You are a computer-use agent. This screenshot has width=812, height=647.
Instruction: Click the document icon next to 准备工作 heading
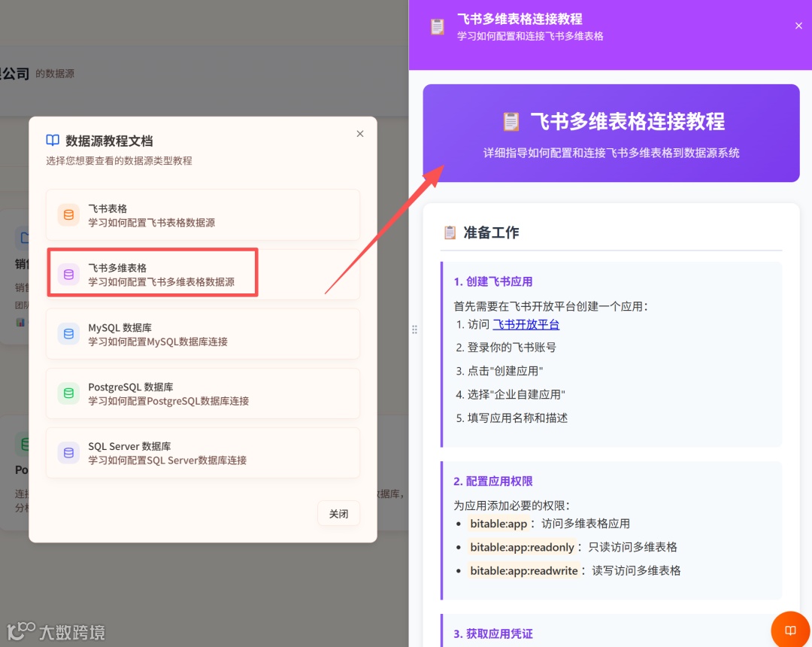[451, 232]
